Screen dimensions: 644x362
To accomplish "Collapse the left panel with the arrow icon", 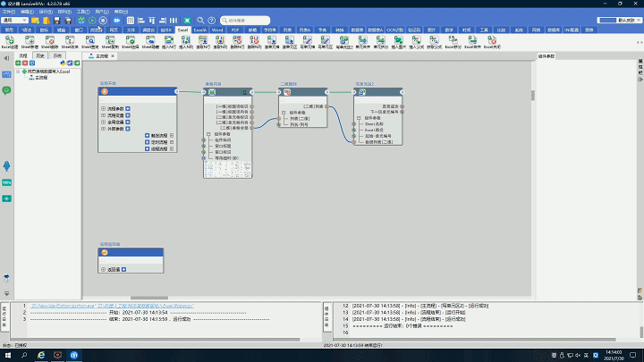I will click(x=6, y=58).
